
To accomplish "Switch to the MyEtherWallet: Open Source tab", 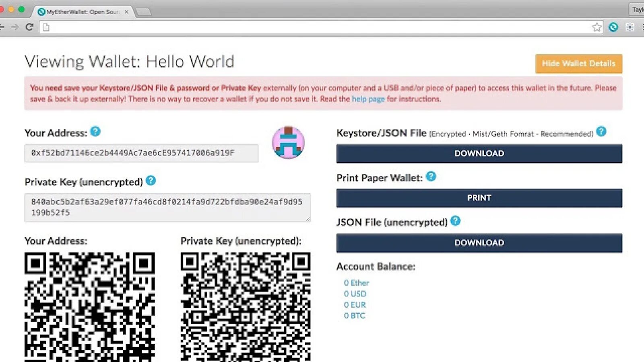I will click(83, 12).
